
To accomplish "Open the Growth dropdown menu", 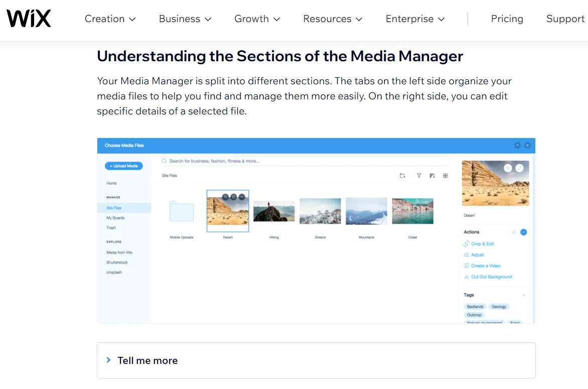I will (x=257, y=19).
